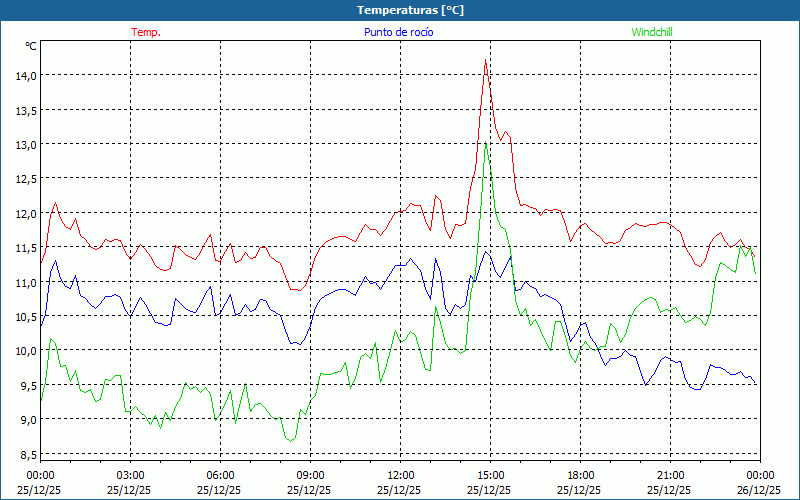This screenshot has width=800, height=500.
Task: Click the 8,5 value on the y-axis
Action: click(x=28, y=455)
